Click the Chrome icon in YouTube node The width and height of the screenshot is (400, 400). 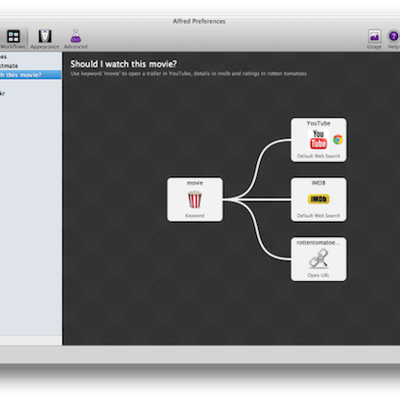tap(338, 140)
